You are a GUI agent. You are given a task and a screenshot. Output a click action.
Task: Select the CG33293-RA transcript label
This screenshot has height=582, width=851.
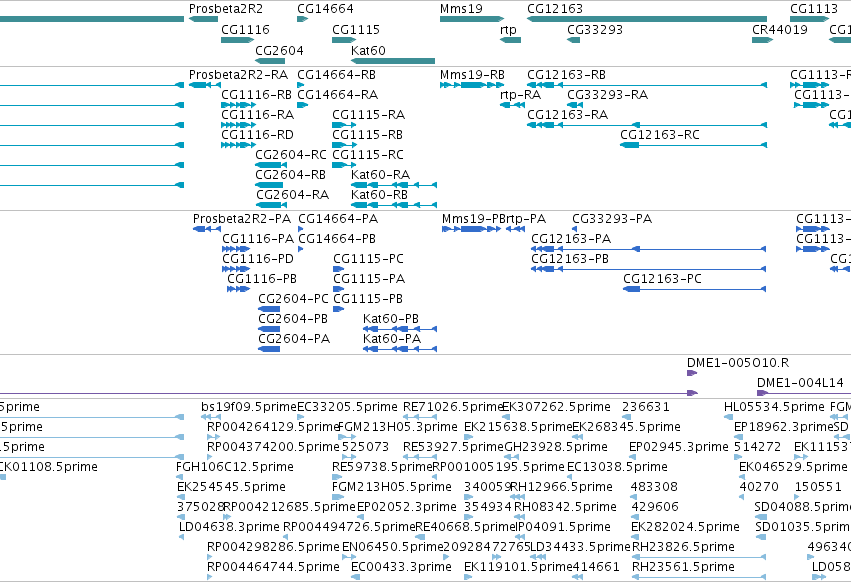pos(608,94)
